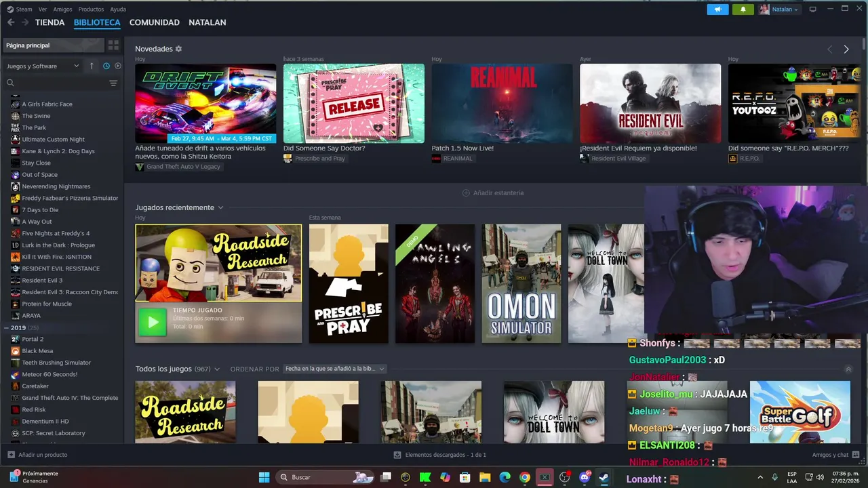Screen dimensions: 868x488
Task: Collapse Todos los juegos shelf chevron
Action: (848, 369)
